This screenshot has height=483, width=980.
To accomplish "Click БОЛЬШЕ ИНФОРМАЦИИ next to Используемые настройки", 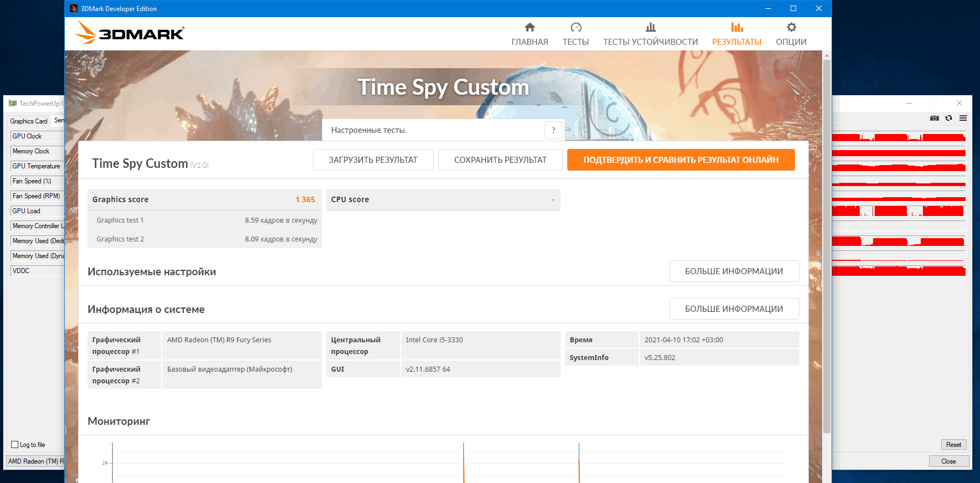I will point(734,271).
